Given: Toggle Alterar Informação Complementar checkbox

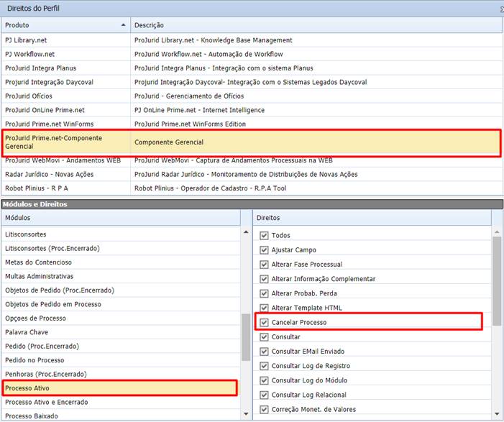Looking at the screenshot, I should tap(264, 279).
